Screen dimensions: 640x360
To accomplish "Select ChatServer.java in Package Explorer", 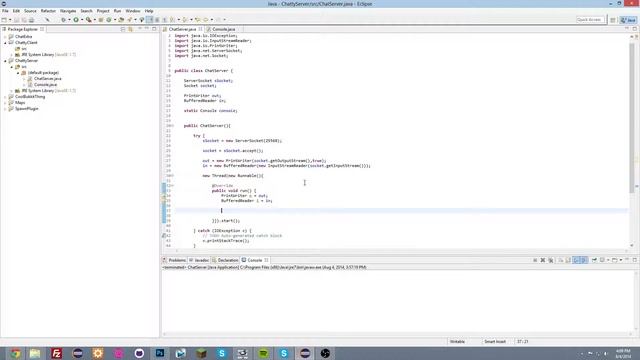I will [x=48, y=79].
